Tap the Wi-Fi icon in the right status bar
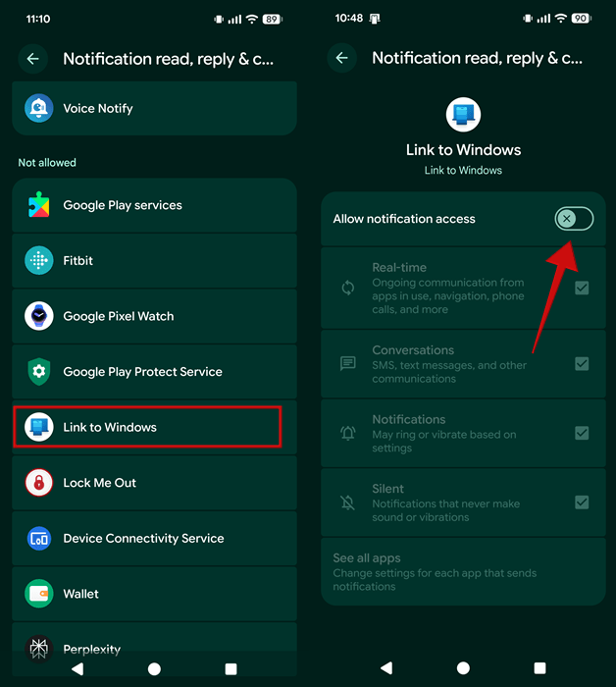The height and width of the screenshot is (687, 616). tap(560, 18)
